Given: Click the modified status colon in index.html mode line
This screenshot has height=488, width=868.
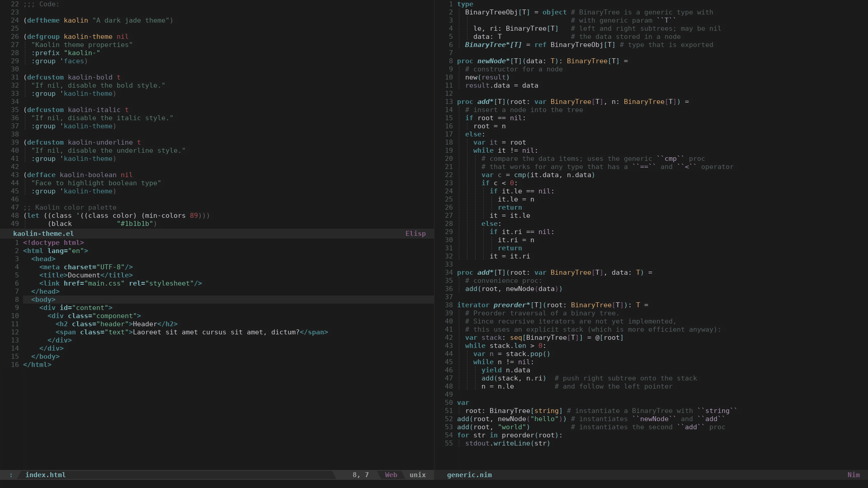Looking at the screenshot, I should 11,475.
